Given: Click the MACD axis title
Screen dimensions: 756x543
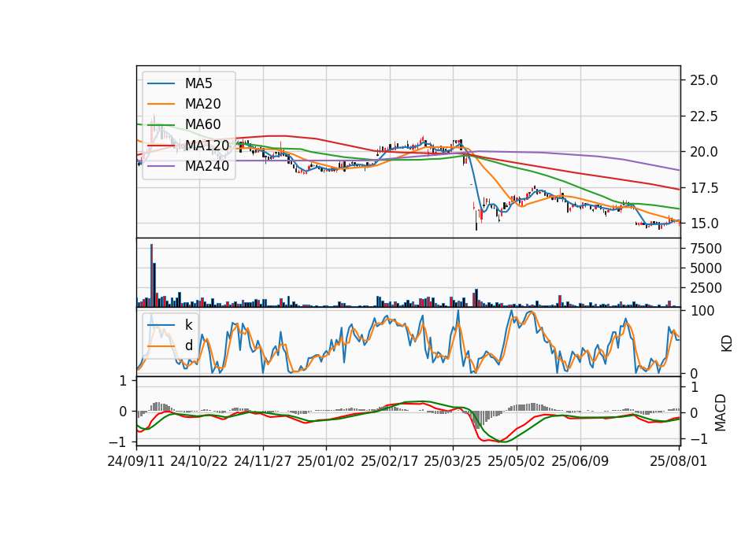Looking at the screenshot, I should [721, 412].
